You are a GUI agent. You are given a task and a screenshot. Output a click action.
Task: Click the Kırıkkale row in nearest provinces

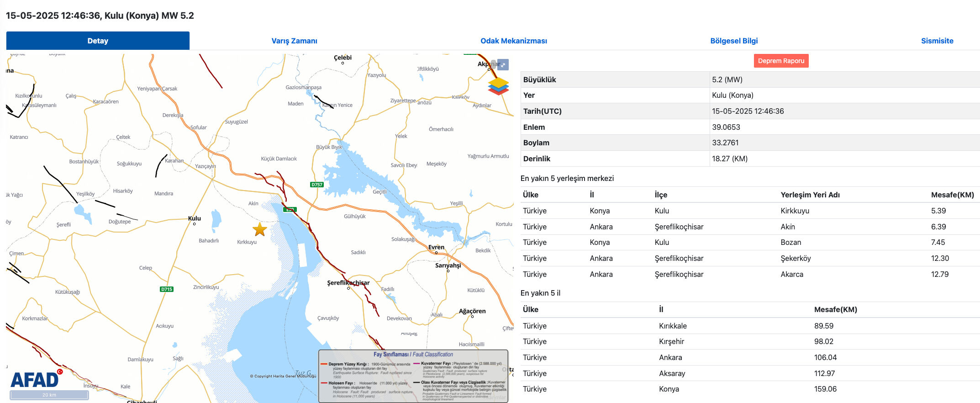(749, 326)
